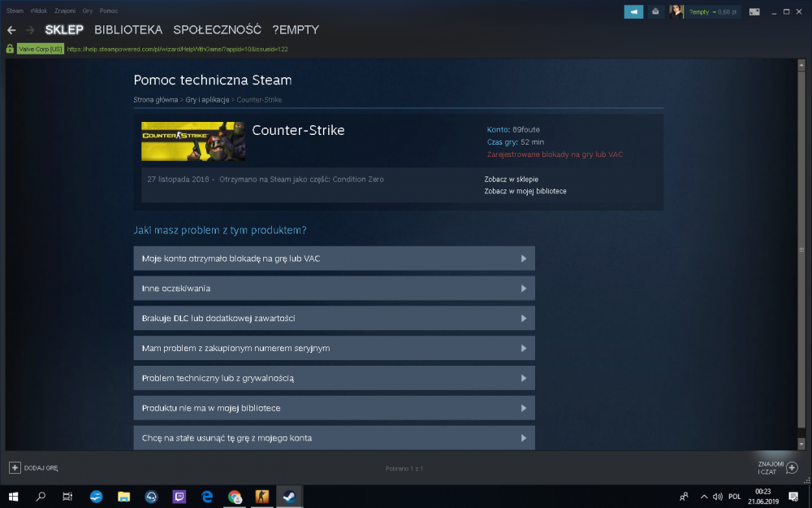Open the Counter-Strike taskbar icon
812x508 pixels.
(262, 497)
